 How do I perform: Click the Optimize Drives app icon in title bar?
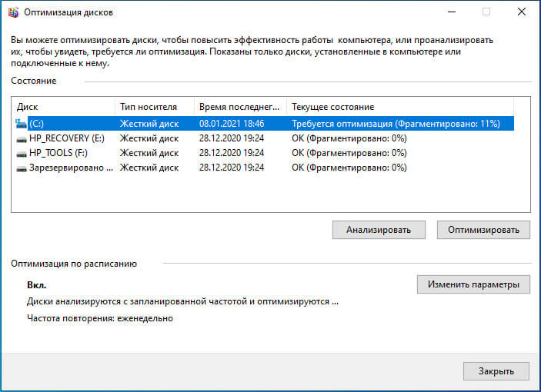click(13, 12)
